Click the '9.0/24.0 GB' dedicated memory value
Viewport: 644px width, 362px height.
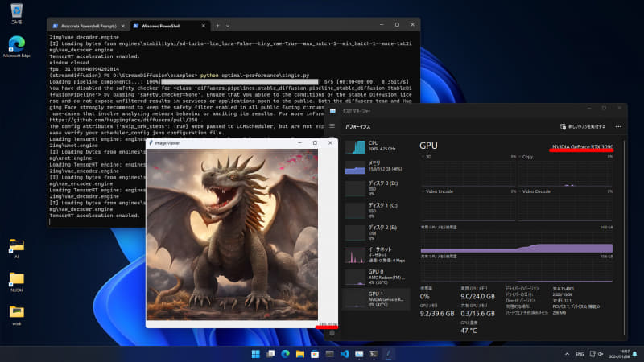(x=477, y=296)
